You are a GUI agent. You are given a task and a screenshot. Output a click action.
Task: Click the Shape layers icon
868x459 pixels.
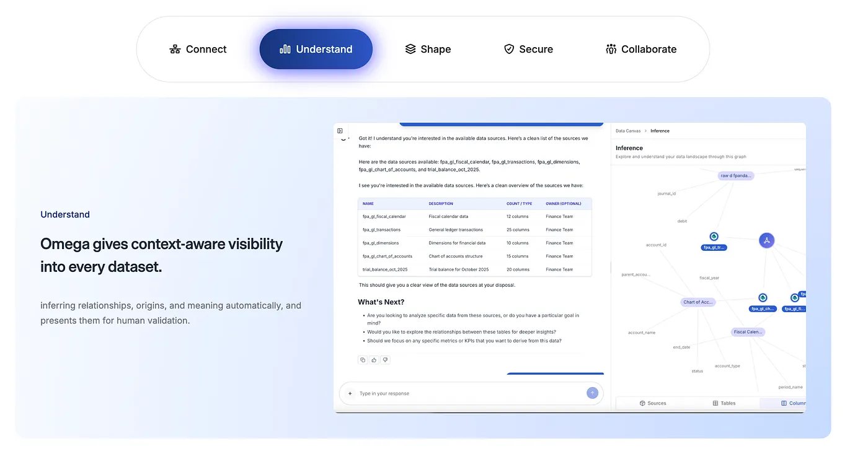pos(410,50)
